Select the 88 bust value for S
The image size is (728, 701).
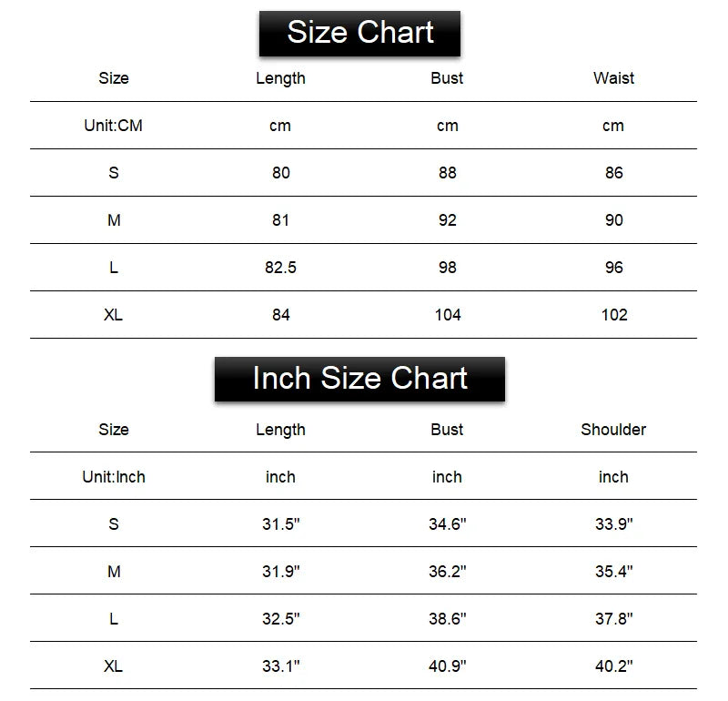coord(448,173)
